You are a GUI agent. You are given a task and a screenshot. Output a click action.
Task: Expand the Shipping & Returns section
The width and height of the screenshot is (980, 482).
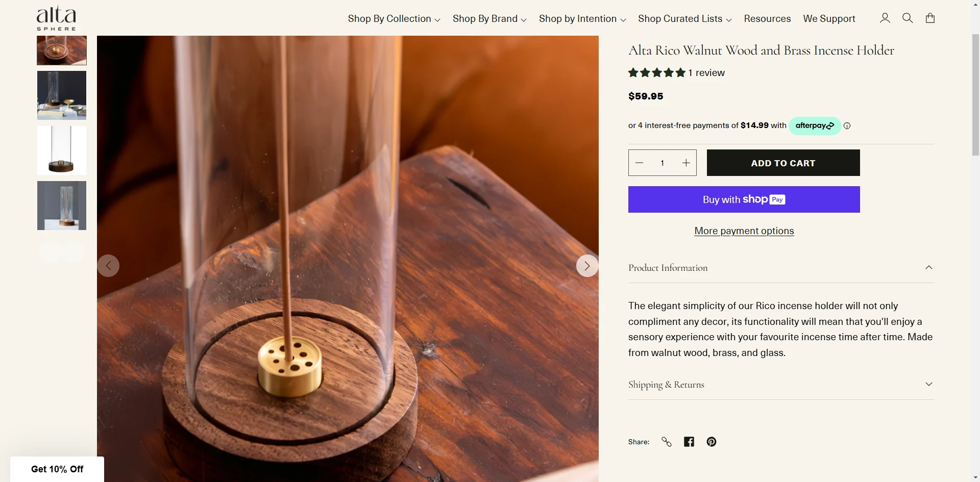781,384
